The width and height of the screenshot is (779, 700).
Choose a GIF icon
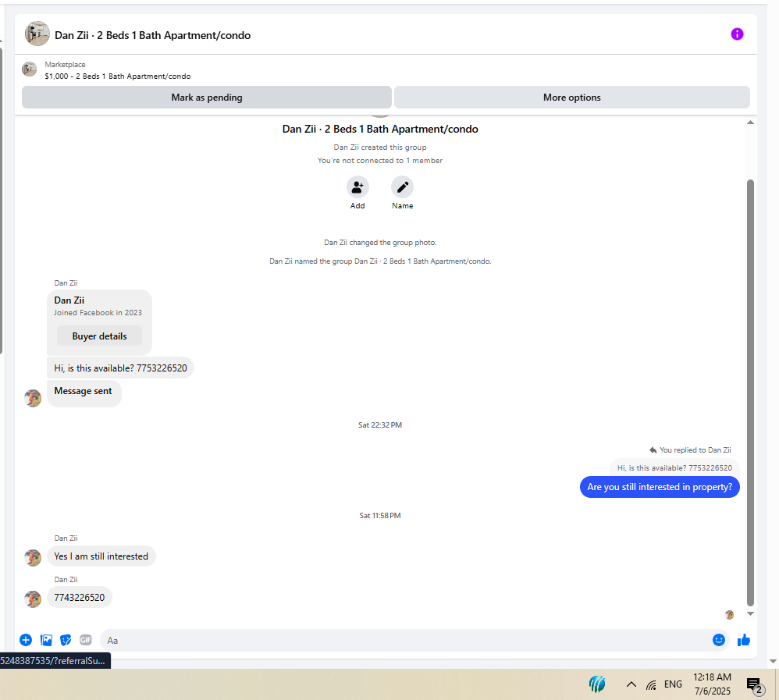[x=86, y=640]
